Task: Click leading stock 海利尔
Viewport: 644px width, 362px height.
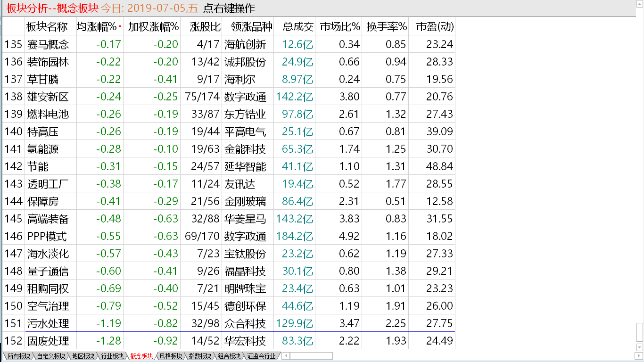Action: click(240, 79)
